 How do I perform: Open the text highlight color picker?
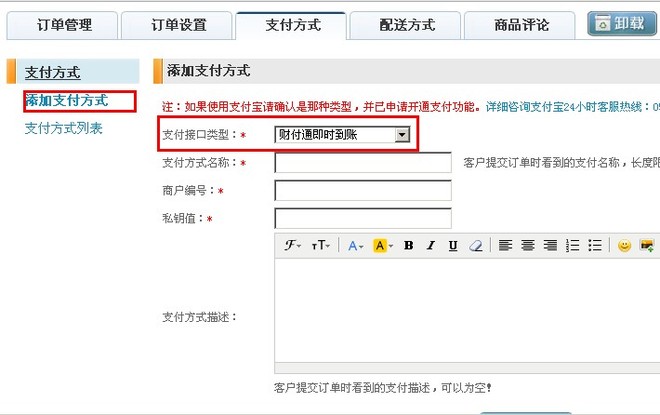pyautogui.click(x=383, y=245)
